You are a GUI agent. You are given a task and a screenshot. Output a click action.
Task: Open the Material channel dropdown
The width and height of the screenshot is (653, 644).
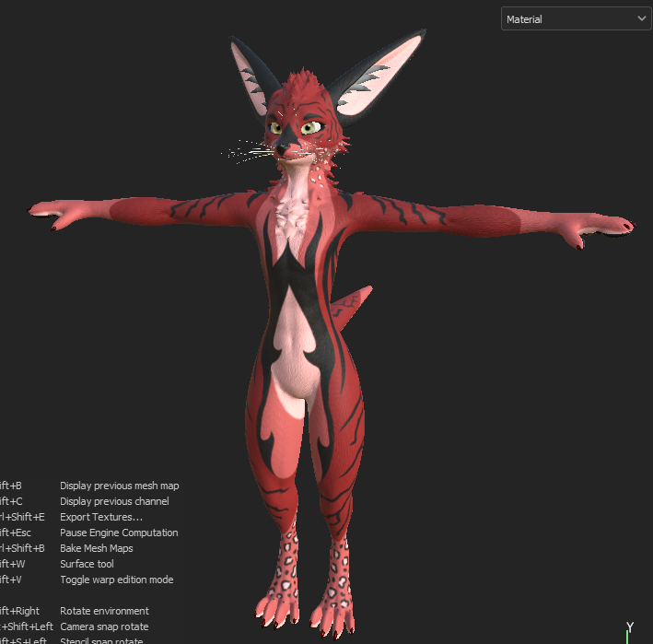[576, 18]
